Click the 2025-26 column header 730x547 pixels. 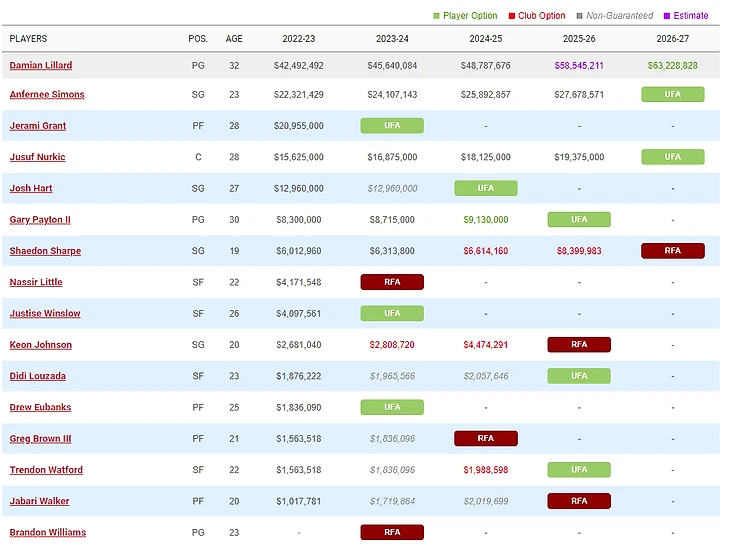point(579,39)
